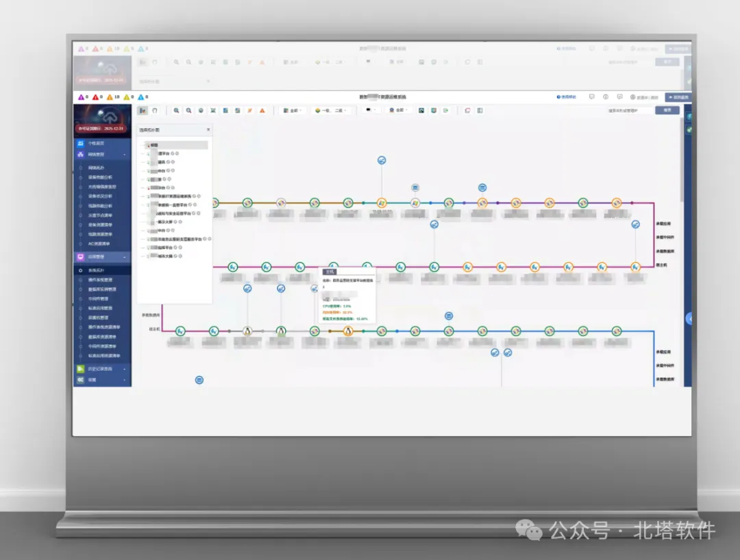Select the highlighted root tree item
Screen dimensions: 740x560
175,145
